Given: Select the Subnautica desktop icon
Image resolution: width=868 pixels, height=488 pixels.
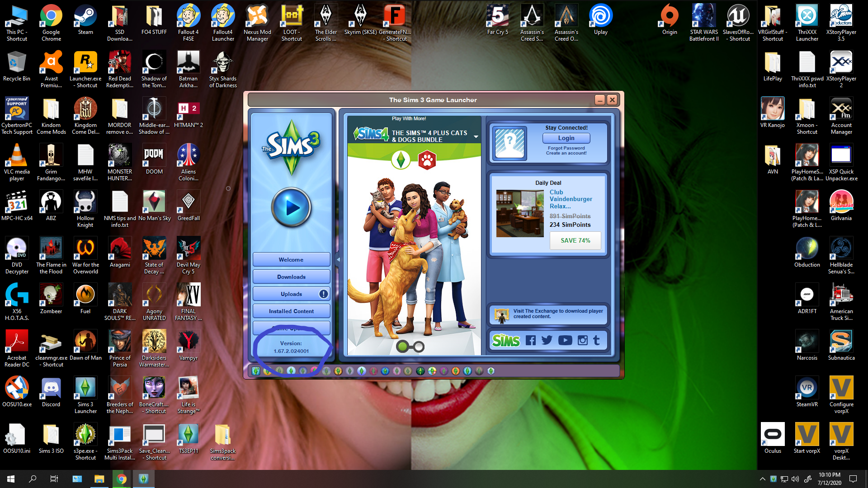Looking at the screenshot, I should click(841, 345).
